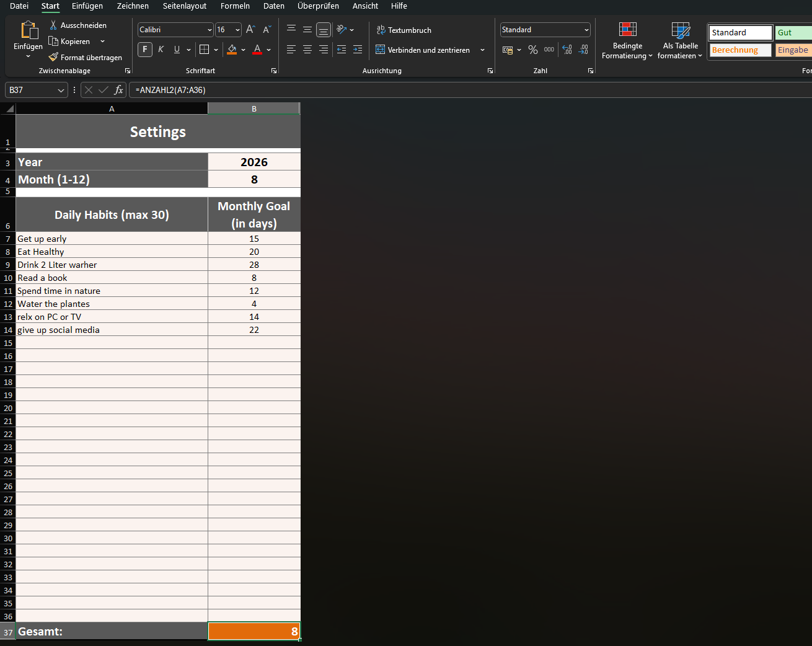Toggle bold formatting (F button)
Screen dimensions: 812x646
145,50
